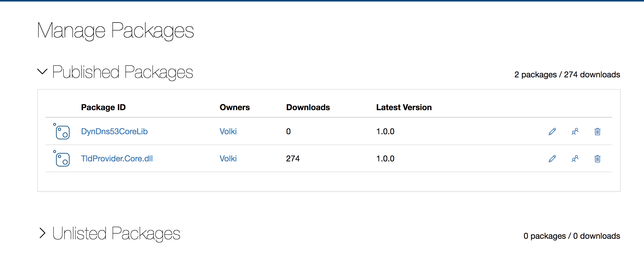
Task: Open the TldProvider.Core.dll package link
Action: pos(117,159)
